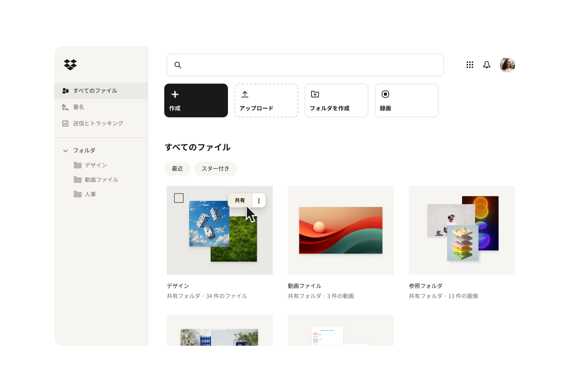The width and height of the screenshot is (588, 392).
Task: Open the apps grid launcher
Action: 470,65
